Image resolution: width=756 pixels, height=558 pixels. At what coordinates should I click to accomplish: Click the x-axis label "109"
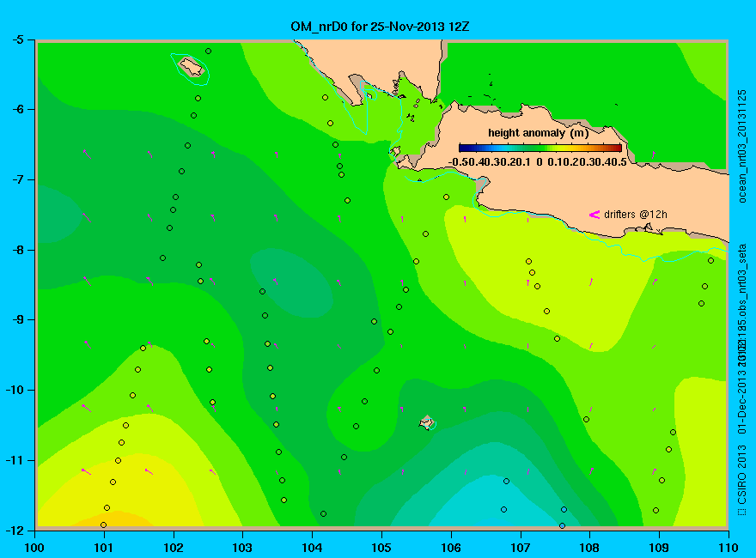pos(659,548)
